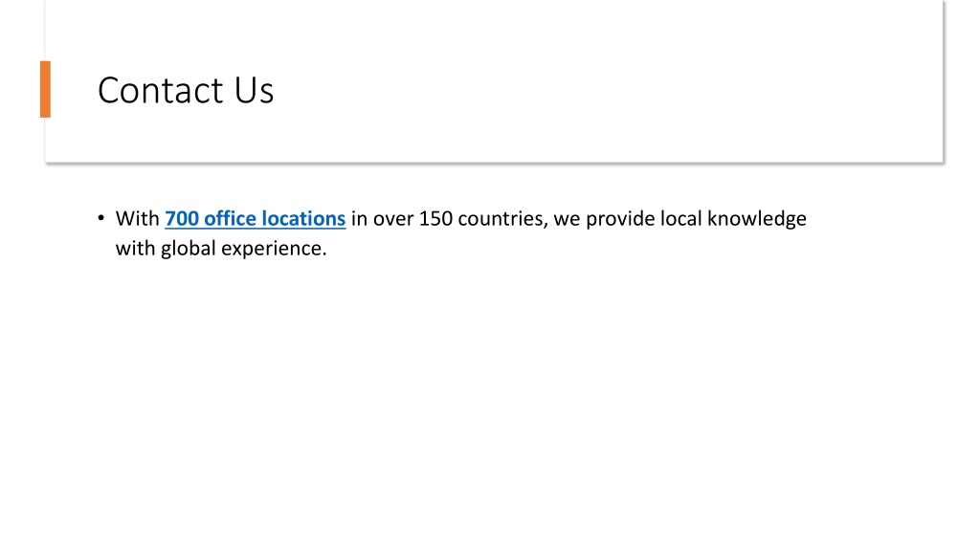Click the bullet point marker before With

point(101,217)
